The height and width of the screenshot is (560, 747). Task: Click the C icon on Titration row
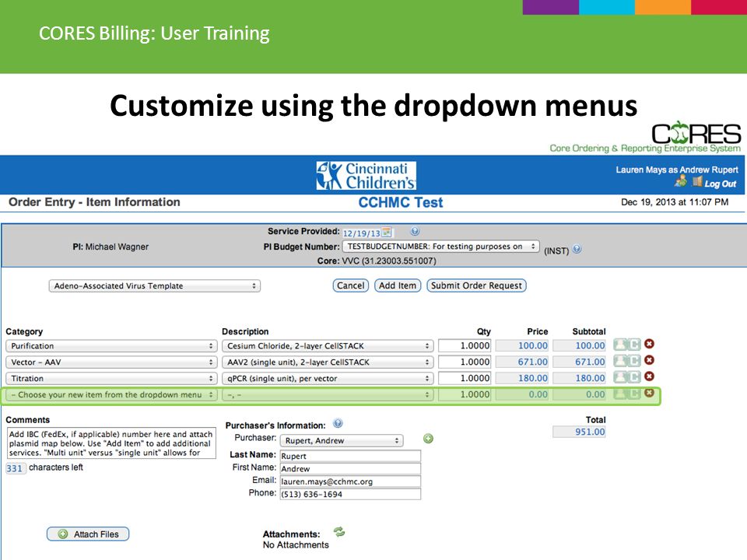(x=634, y=376)
